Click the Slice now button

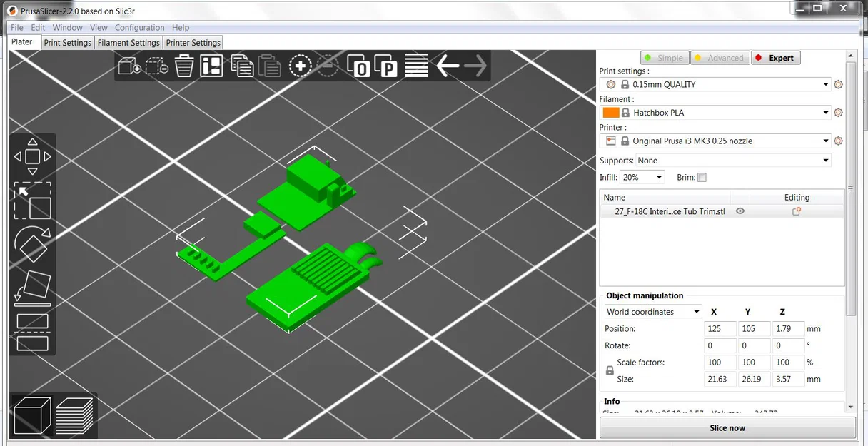[x=727, y=428]
